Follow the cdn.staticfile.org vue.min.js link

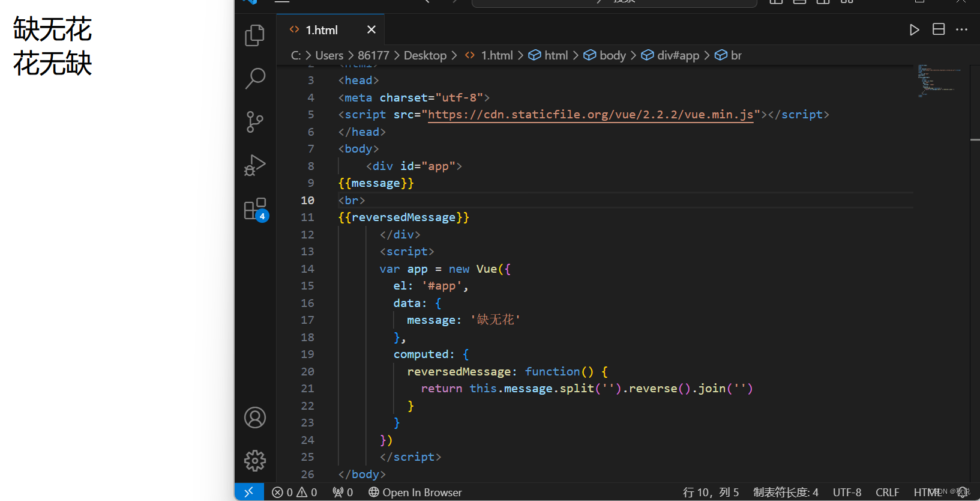pos(591,115)
